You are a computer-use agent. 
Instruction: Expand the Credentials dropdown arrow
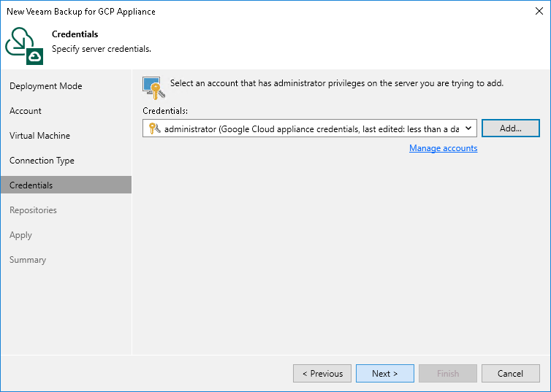[468, 128]
